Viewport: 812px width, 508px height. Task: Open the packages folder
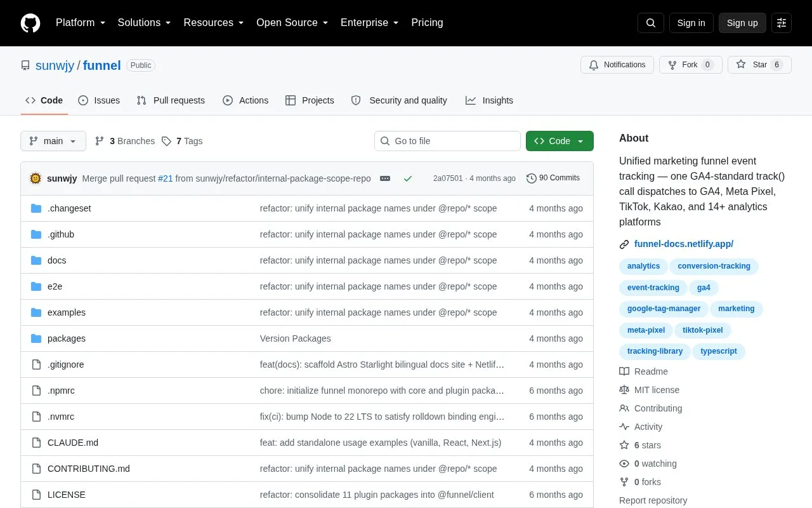tap(67, 338)
